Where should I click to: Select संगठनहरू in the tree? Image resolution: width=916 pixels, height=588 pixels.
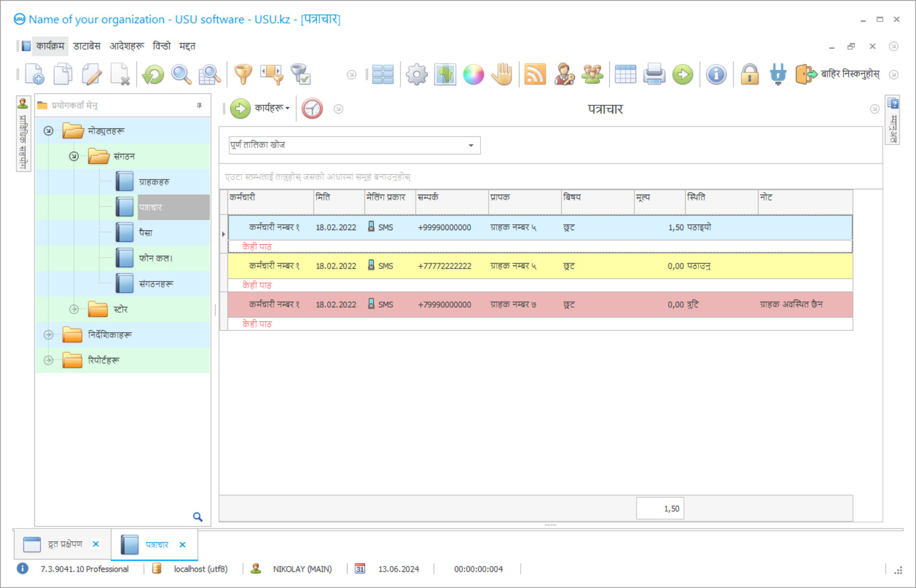tap(156, 284)
